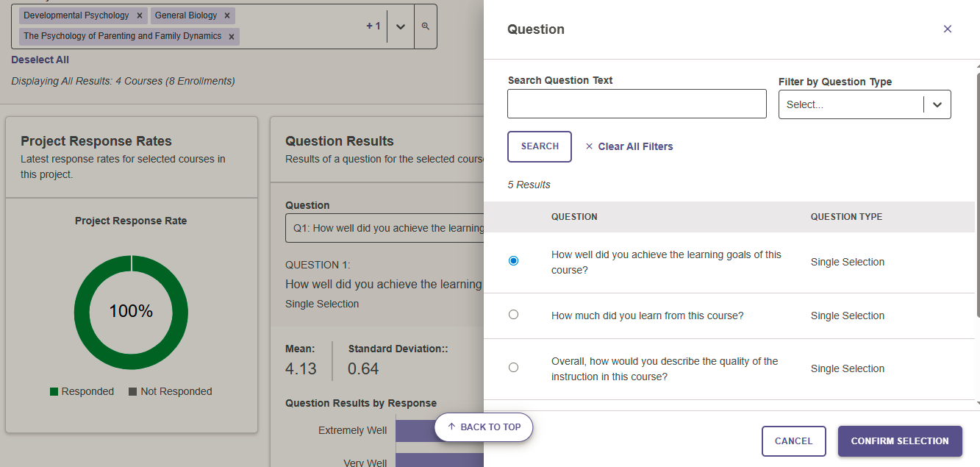Viewport: 980px width, 467px height.
Task: Expand the course selection dropdown arrow
Action: click(x=401, y=26)
